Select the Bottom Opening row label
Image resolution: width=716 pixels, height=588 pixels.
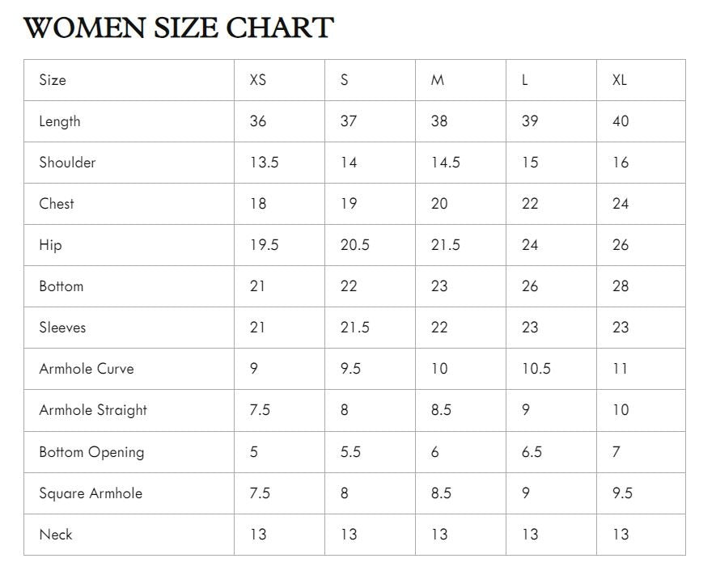[x=91, y=452]
